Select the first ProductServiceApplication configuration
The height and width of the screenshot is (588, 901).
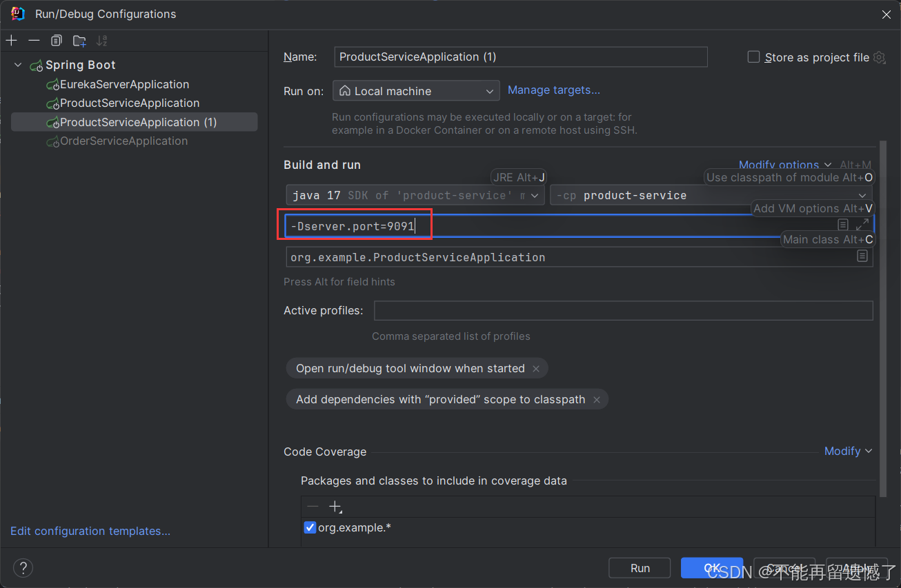[130, 103]
